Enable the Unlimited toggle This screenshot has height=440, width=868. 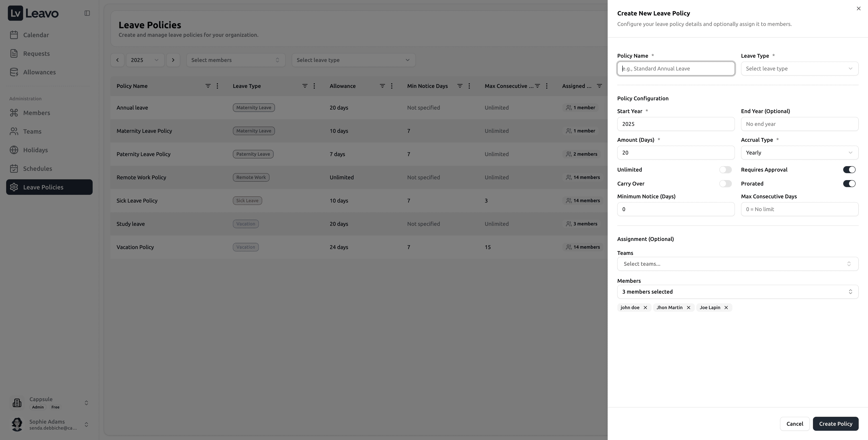725,170
